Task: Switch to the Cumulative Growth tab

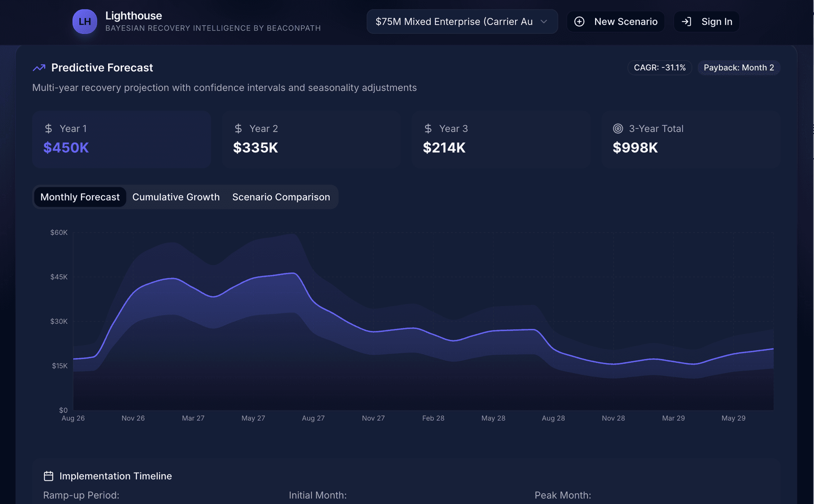Action: tap(176, 197)
